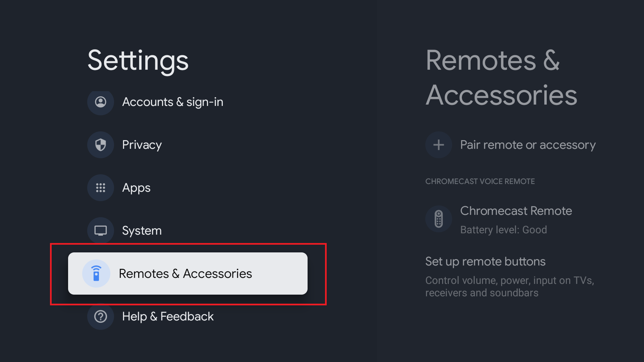Image resolution: width=644 pixels, height=362 pixels.
Task: Click the Privacy shield icon
Action: (101, 145)
